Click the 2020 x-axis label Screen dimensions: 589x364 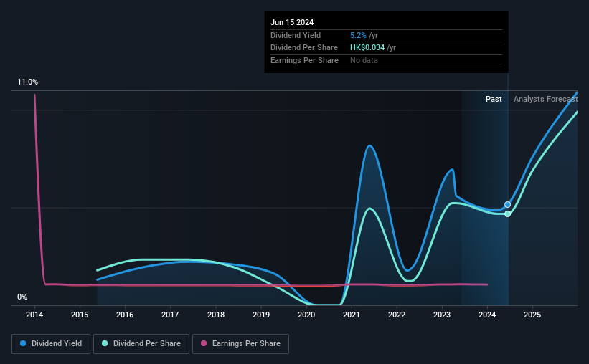(306, 315)
